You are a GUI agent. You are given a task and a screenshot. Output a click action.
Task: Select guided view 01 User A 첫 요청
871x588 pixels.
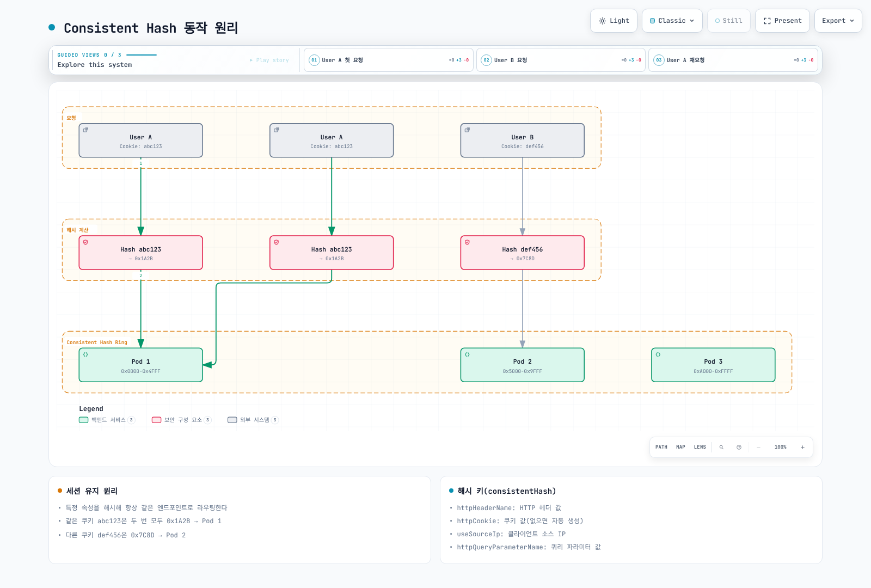tap(389, 60)
